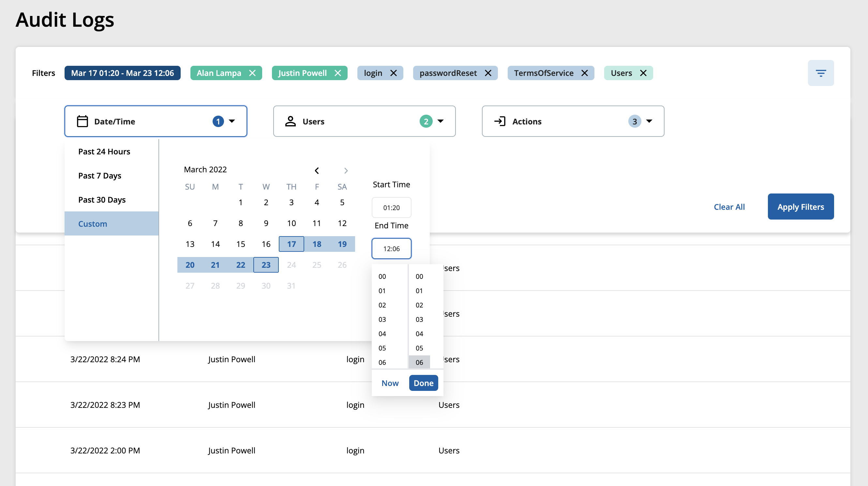The image size is (868, 486).
Task: Expand the Actions dropdown arrow
Action: coord(649,121)
